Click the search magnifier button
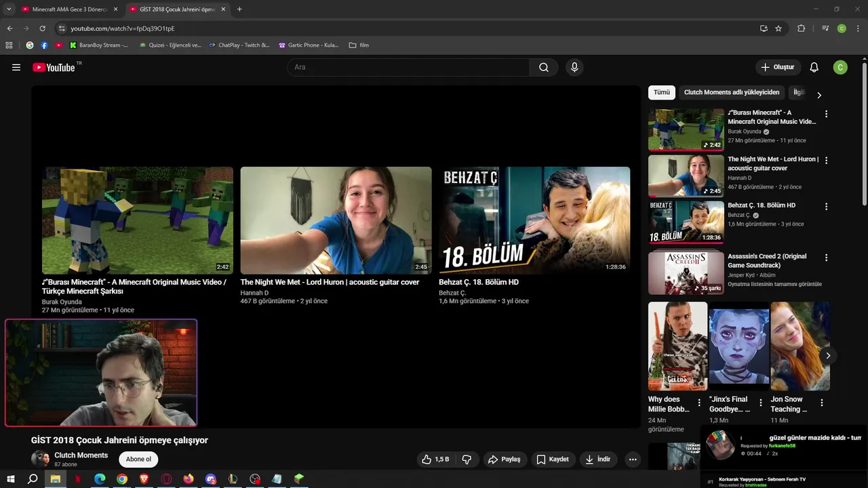Viewport: 868px width, 488px height. [x=544, y=67]
